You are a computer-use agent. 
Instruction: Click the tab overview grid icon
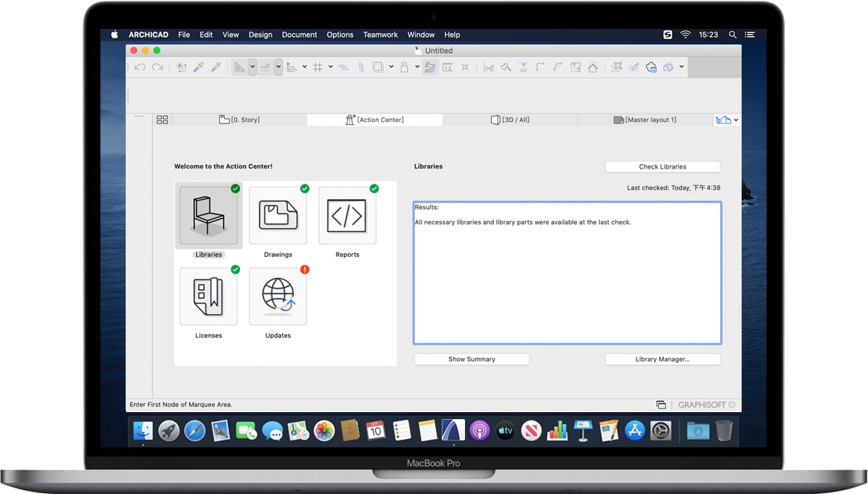point(162,119)
